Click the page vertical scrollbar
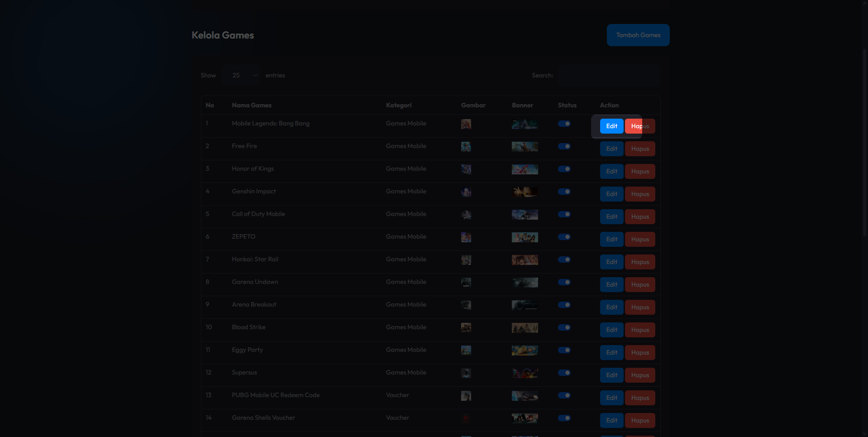 [x=864, y=143]
